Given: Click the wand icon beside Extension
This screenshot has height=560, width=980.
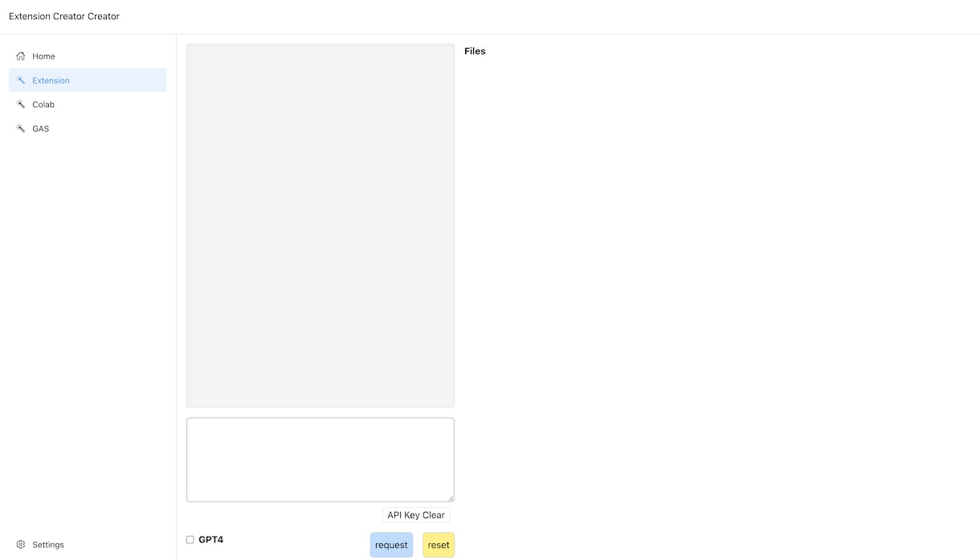Looking at the screenshot, I should pyautogui.click(x=21, y=80).
